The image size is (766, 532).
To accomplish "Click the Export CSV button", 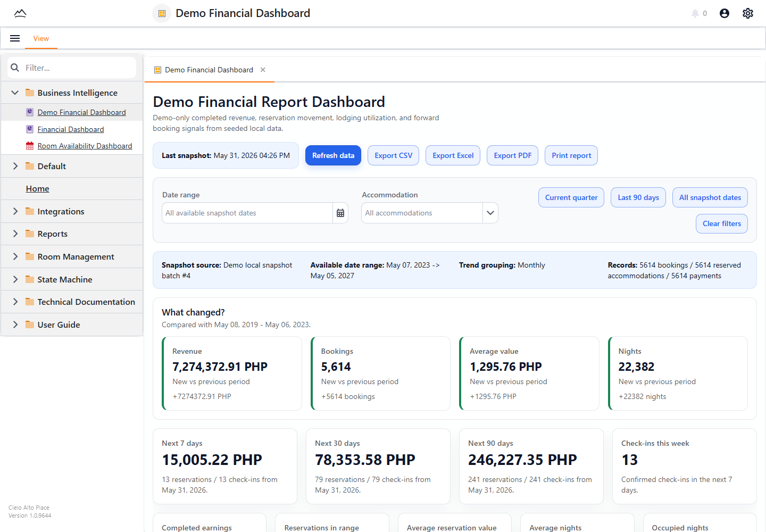I will (x=394, y=155).
